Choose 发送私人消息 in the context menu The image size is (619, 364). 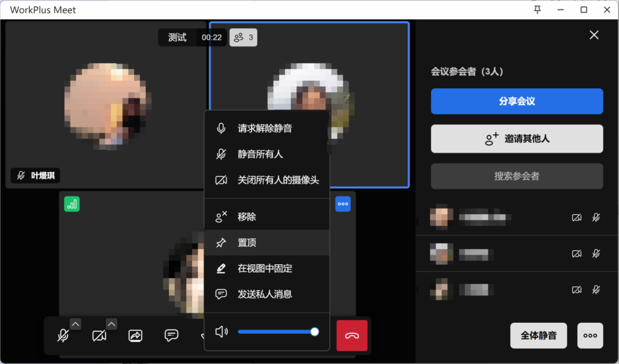[x=265, y=294]
